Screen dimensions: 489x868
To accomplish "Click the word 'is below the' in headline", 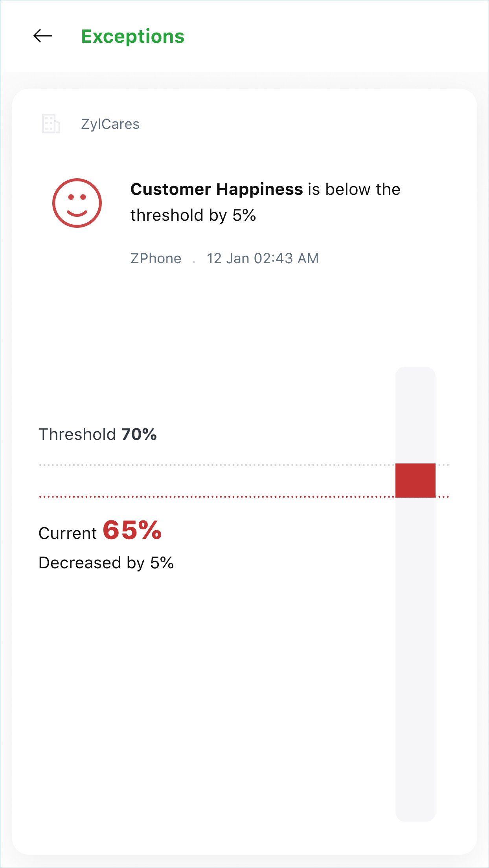I will [354, 189].
